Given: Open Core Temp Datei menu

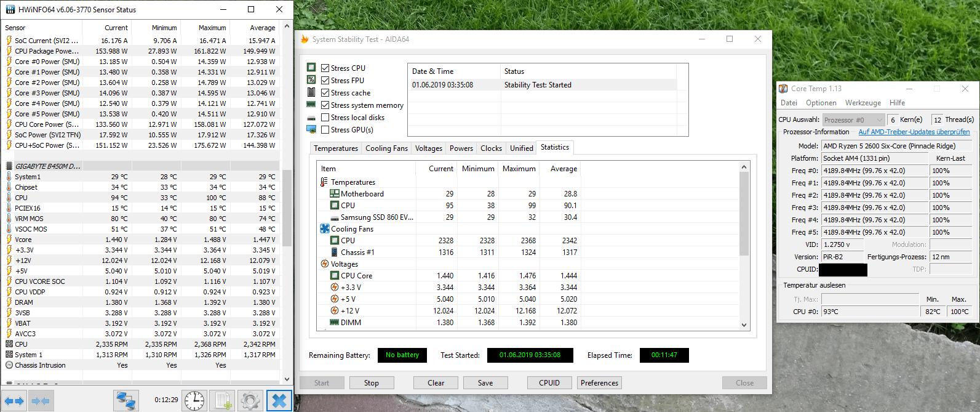Looking at the screenshot, I should 789,103.
